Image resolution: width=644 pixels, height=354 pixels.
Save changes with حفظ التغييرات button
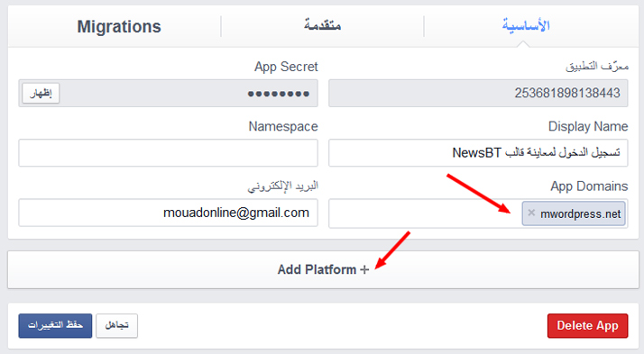coord(55,326)
